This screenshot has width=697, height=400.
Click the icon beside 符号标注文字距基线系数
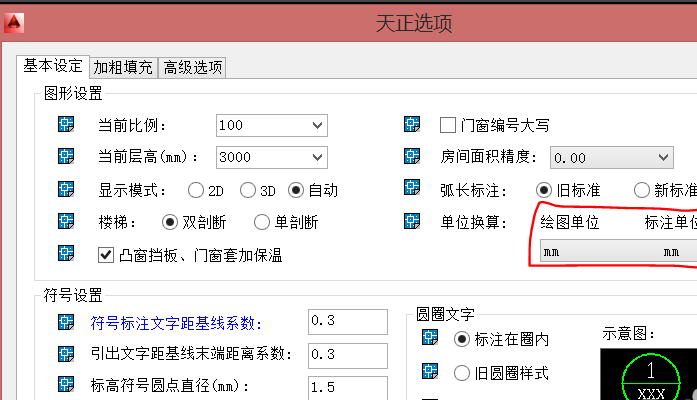tap(66, 322)
